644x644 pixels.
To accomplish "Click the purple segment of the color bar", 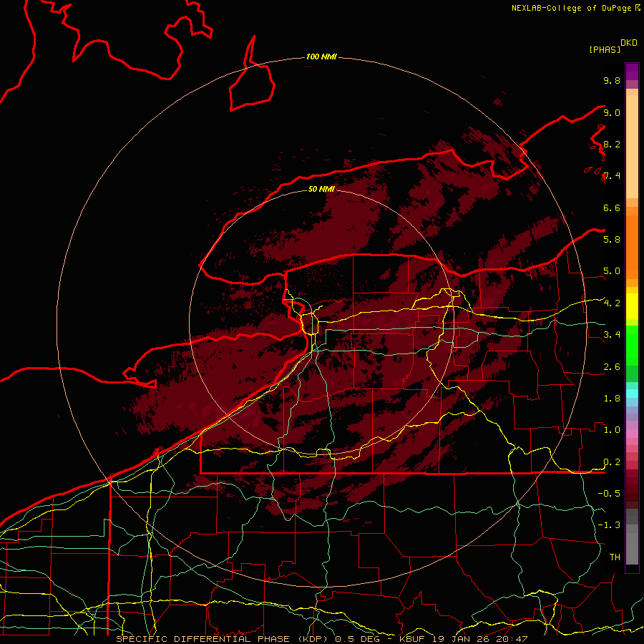I will 632,72.
